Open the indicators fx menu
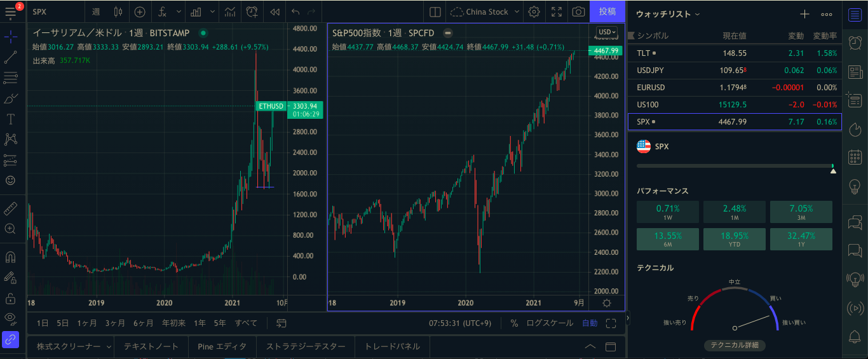 pos(163,11)
